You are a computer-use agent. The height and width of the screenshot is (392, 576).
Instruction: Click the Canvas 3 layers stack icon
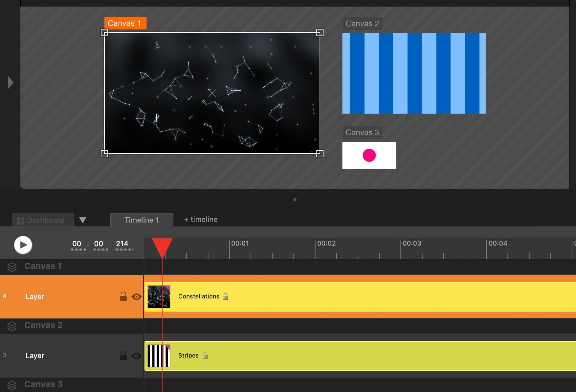[x=12, y=385]
